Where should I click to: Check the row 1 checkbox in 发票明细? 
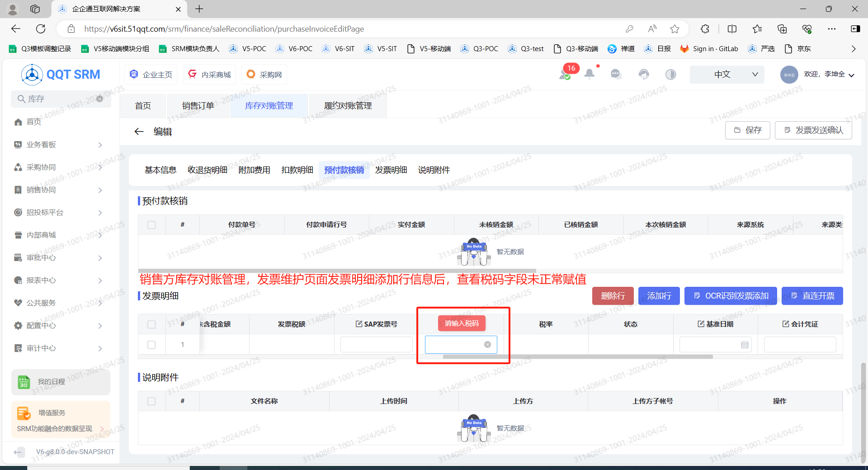click(151, 345)
